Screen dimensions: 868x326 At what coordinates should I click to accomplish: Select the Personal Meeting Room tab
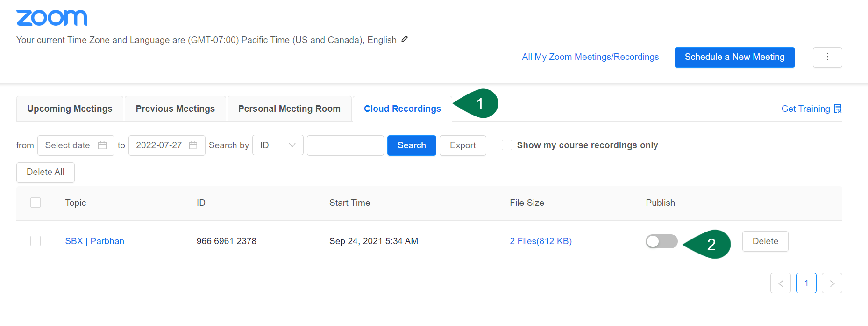[289, 109]
